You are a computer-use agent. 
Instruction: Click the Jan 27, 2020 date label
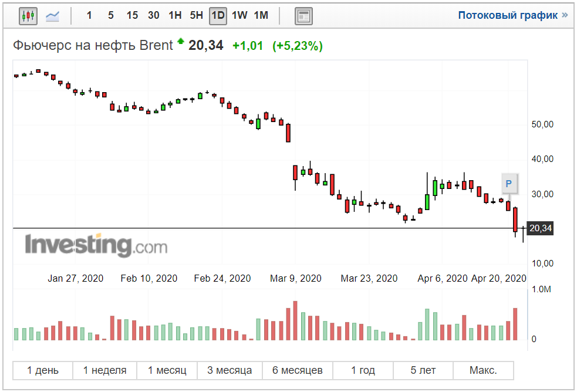coord(76,278)
